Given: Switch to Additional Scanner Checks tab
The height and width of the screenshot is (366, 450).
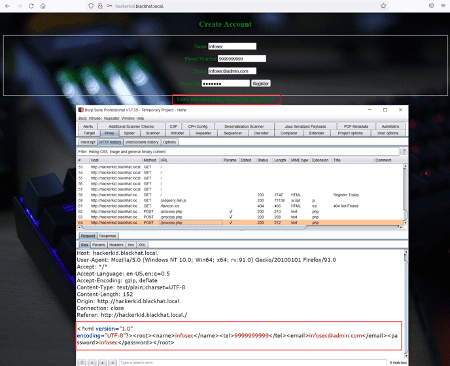Looking at the screenshot, I should click(x=131, y=126).
